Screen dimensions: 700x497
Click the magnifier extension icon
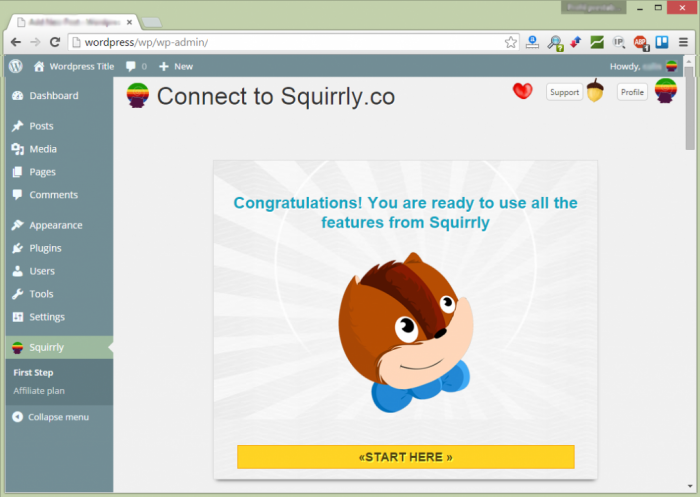point(555,43)
